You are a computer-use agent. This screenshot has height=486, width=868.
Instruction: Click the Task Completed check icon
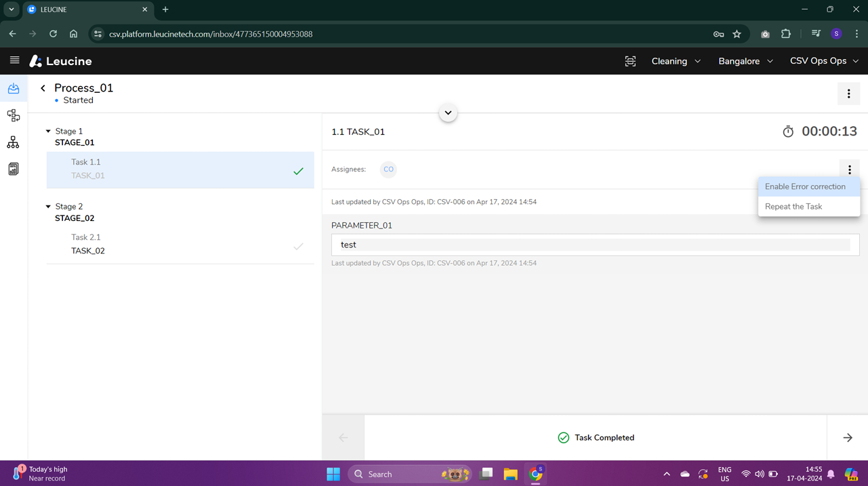point(563,438)
